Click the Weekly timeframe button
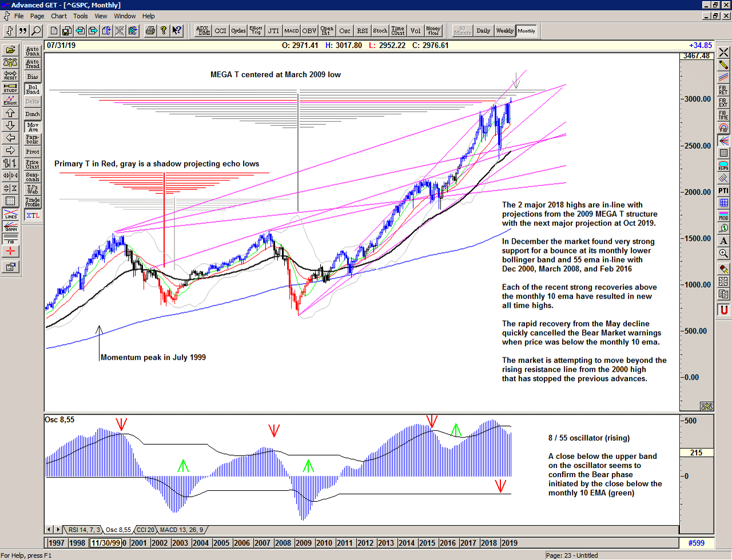732x560 pixels. [504, 31]
